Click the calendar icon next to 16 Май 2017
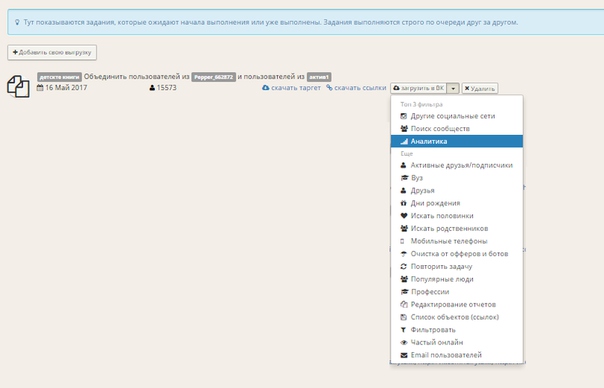This screenshot has width=604, height=388. click(40, 87)
